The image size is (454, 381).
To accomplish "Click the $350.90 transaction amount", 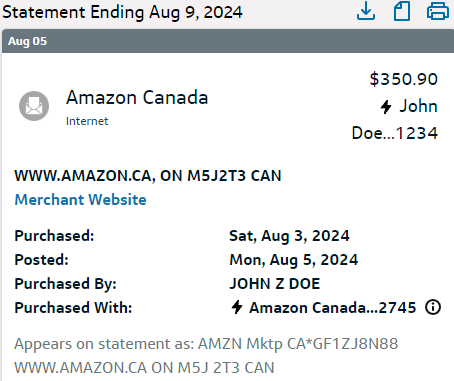I will point(404,79).
